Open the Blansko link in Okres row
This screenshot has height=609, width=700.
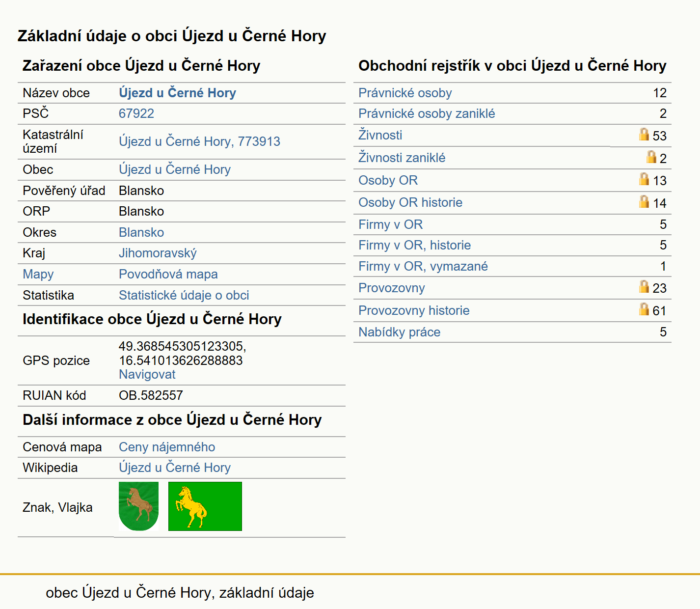pyautogui.click(x=141, y=232)
